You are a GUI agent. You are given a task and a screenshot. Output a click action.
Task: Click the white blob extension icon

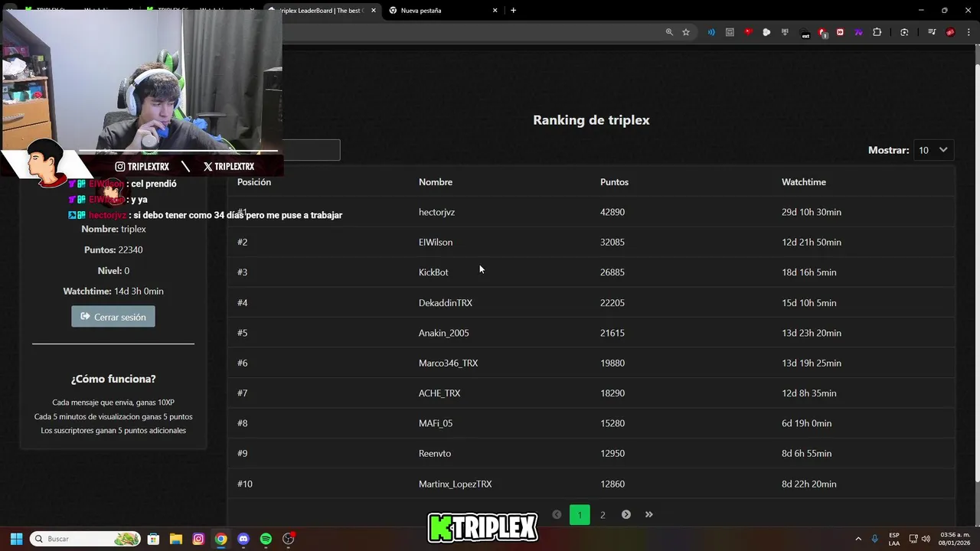coord(766,32)
